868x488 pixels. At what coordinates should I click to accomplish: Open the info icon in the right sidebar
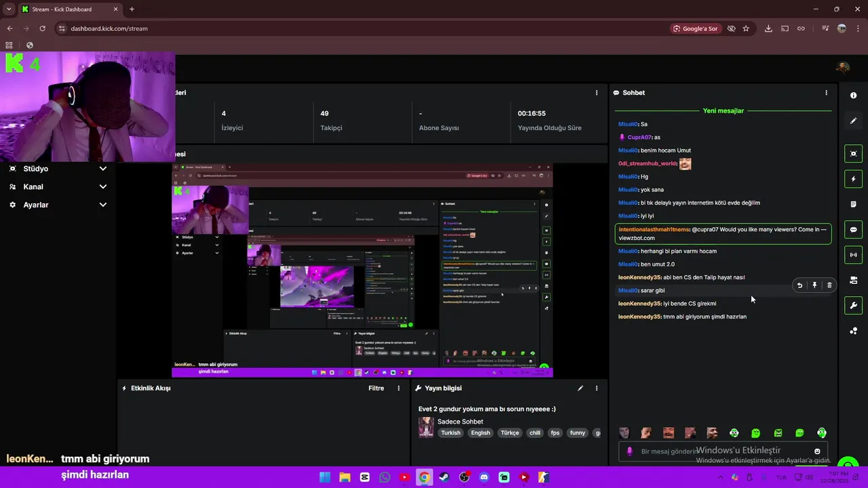[x=853, y=96]
